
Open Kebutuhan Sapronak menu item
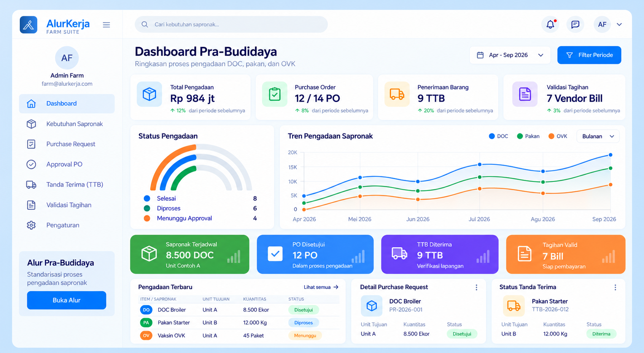click(x=67, y=124)
